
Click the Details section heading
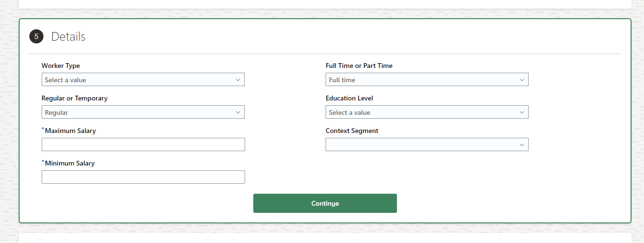68,36
